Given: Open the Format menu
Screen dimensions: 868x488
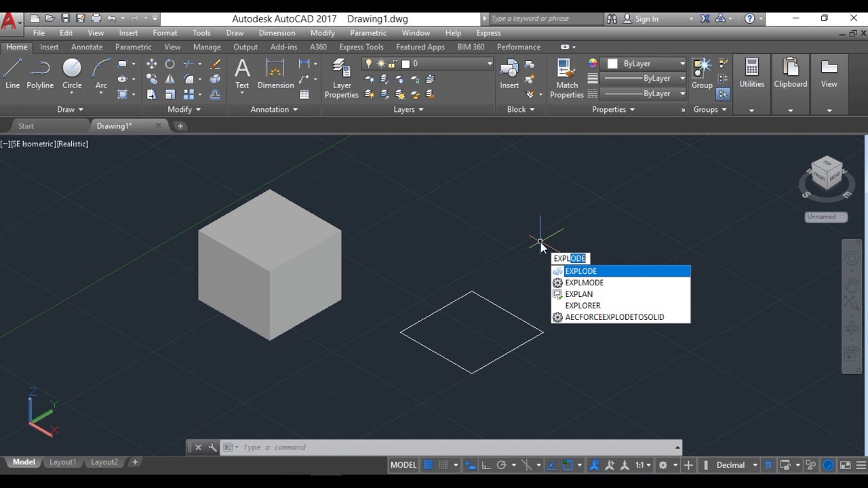Looking at the screenshot, I should coord(165,33).
